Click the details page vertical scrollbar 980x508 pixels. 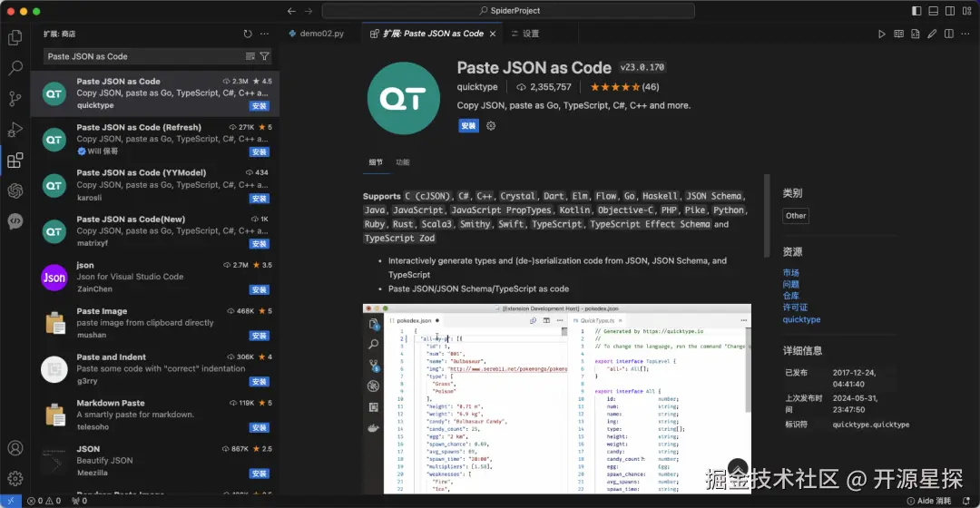pos(767,216)
